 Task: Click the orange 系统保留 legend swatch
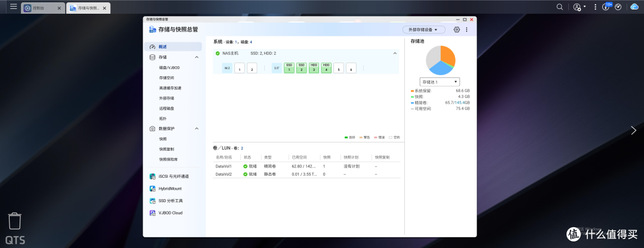point(412,91)
